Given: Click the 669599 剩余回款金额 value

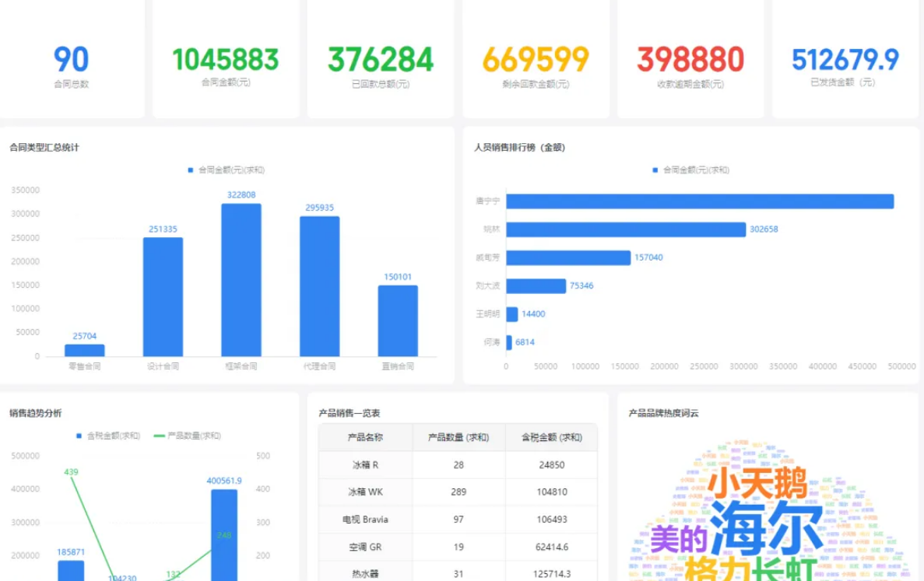Looking at the screenshot, I should [536, 59].
